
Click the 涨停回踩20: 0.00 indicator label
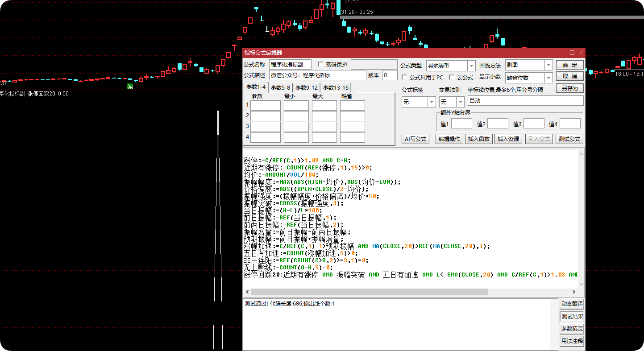coord(48,94)
